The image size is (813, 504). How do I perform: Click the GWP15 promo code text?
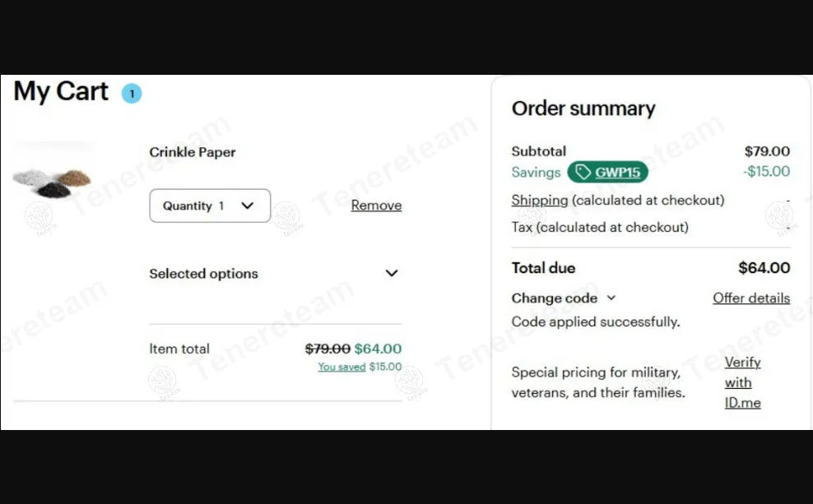point(618,172)
